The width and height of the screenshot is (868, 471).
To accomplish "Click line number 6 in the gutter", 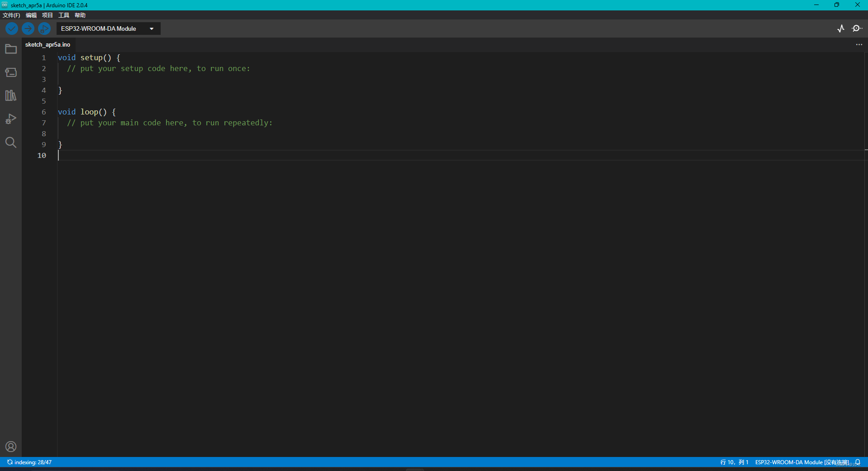I will coord(44,112).
